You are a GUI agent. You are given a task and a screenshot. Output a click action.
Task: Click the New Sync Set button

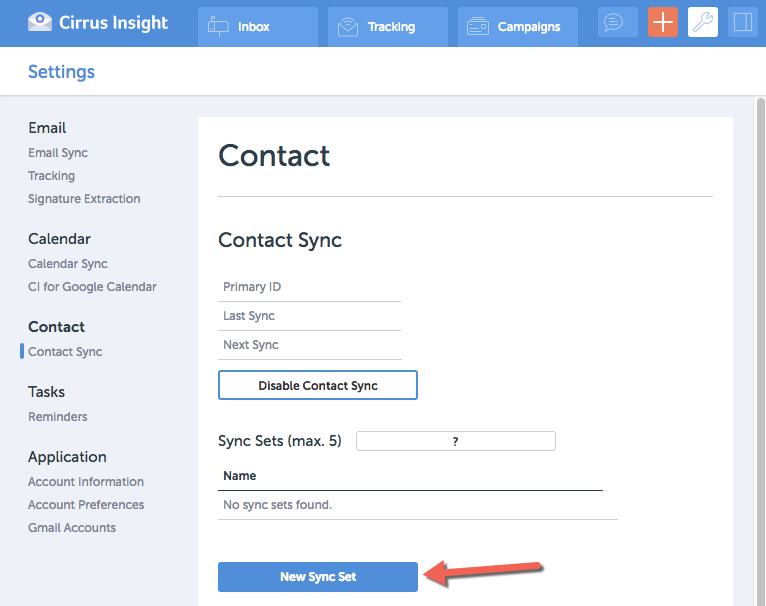(318, 577)
